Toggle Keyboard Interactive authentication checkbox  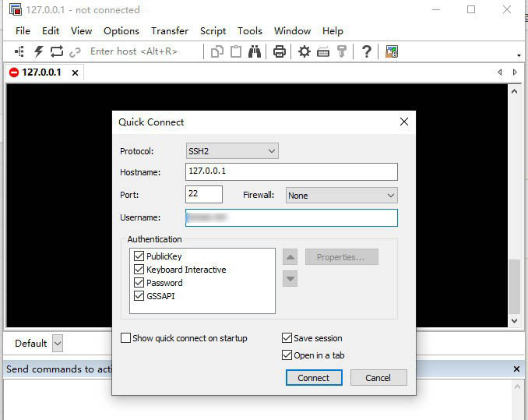coord(139,269)
